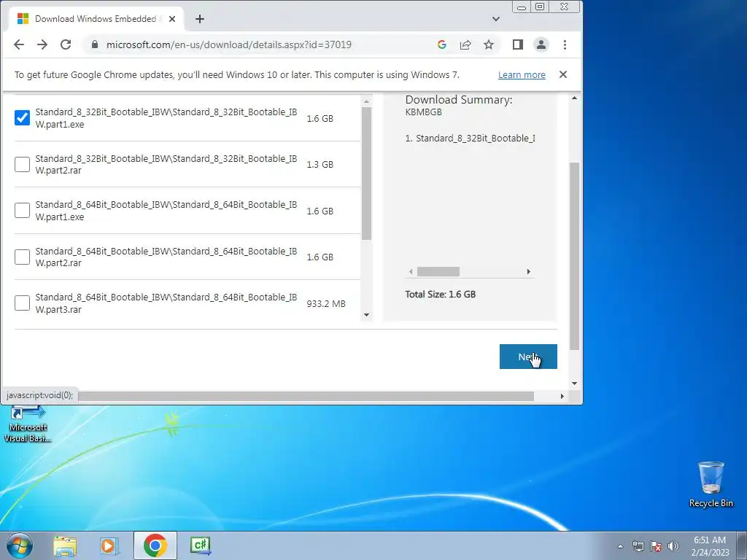Screen dimensions: 747x560
Task: Check the Standard_8_64Bit part1.exe checkbox
Action: click(22, 211)
